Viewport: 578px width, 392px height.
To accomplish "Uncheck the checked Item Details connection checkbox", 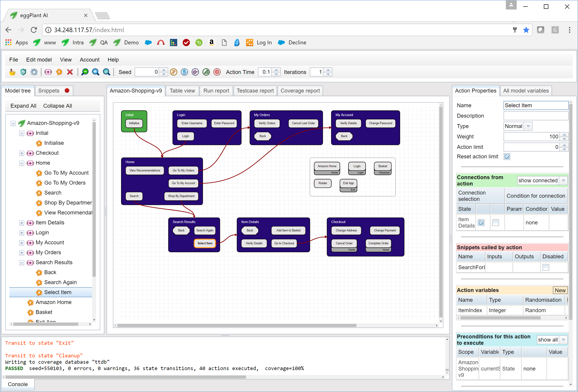I will click(x=481, y=223).
